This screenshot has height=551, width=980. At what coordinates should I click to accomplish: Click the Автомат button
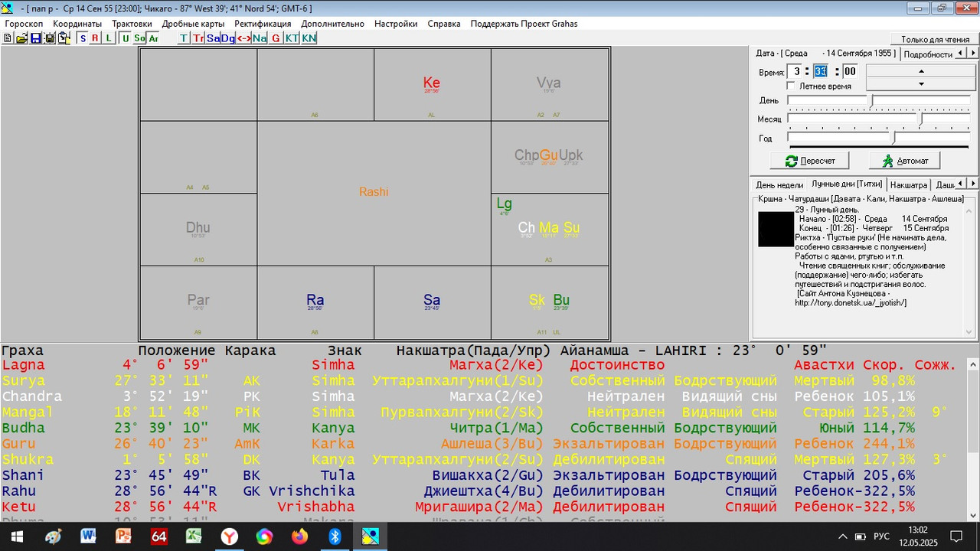point(904,161)
